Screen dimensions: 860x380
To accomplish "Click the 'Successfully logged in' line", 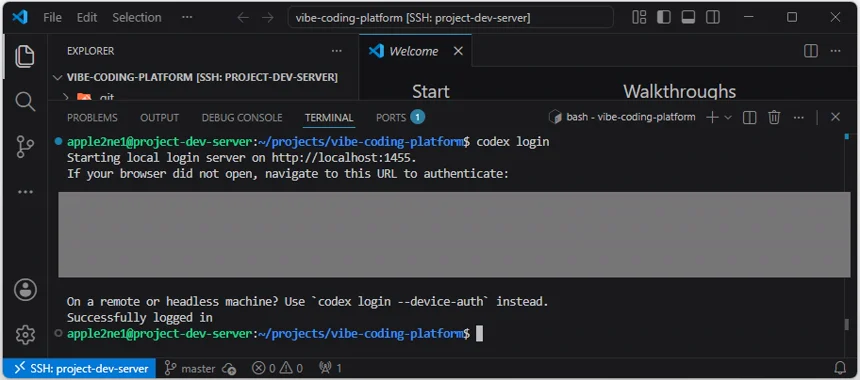I will 139,317.
